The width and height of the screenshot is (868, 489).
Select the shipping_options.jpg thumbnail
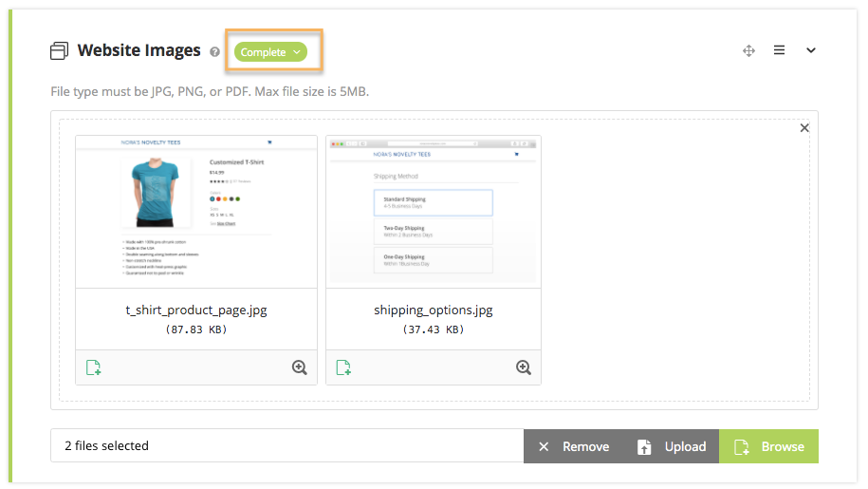[x=434, y=211]
